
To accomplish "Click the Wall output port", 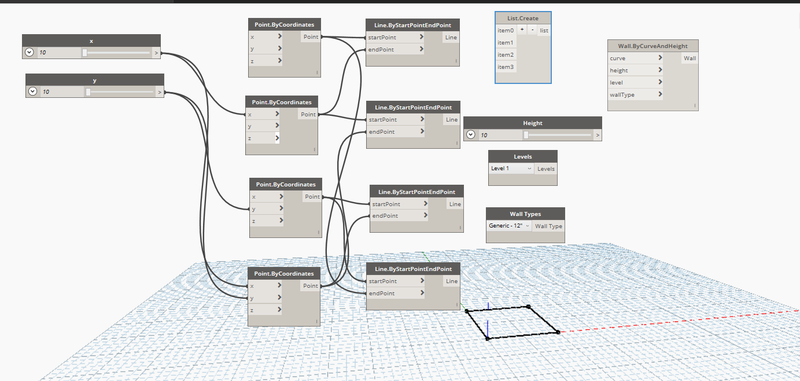I will click(689, 58).
